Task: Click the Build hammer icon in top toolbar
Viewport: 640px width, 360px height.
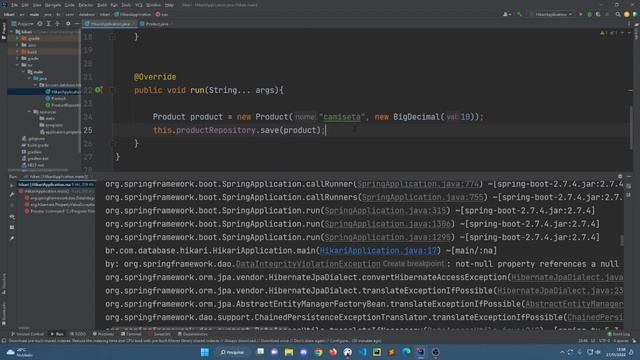Action: pyautogui.click(x=519, y=14)
